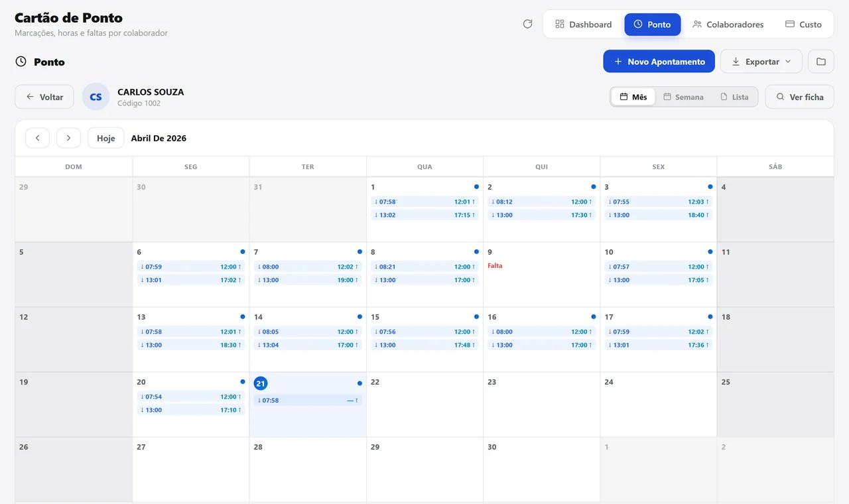This screenshot has width=849, height=504.
Task: Click the blue dot on day 1
Action: point(476,187)
